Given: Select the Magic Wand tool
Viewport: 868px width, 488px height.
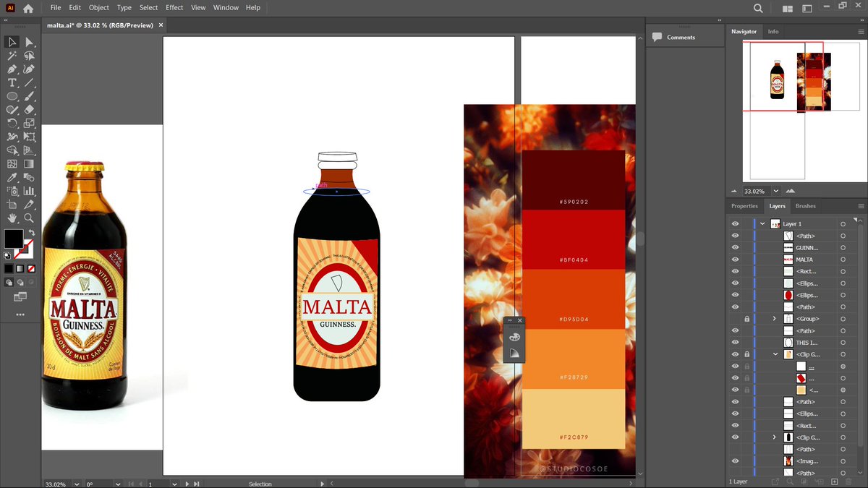Looking at the screenshot, I should click(x=12, y=56).
